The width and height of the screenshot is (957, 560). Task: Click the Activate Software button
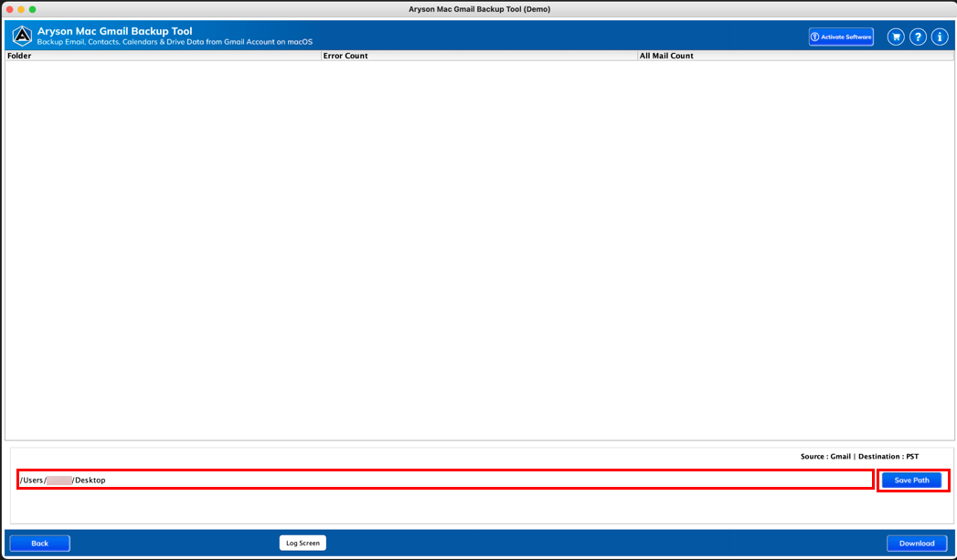(840, 37)
